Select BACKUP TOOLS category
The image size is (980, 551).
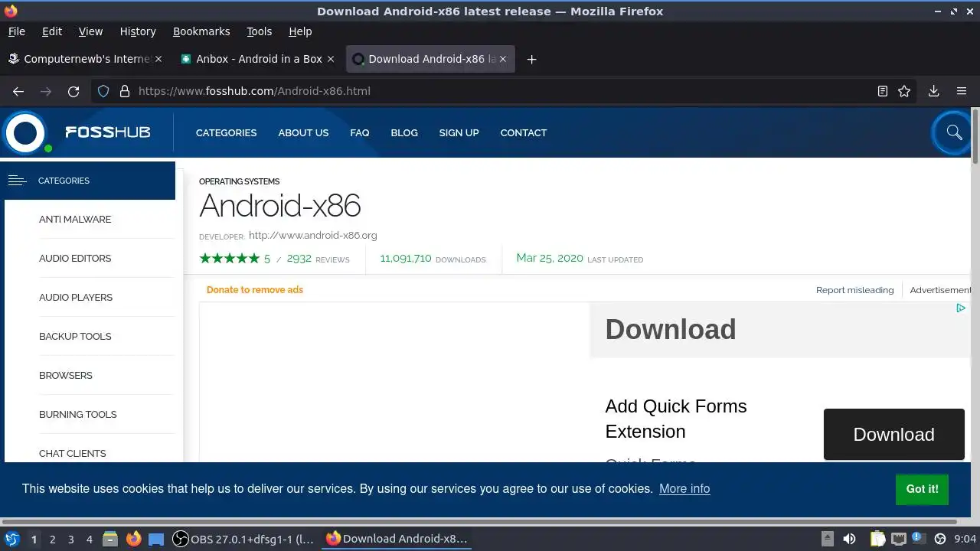(75, 336)
